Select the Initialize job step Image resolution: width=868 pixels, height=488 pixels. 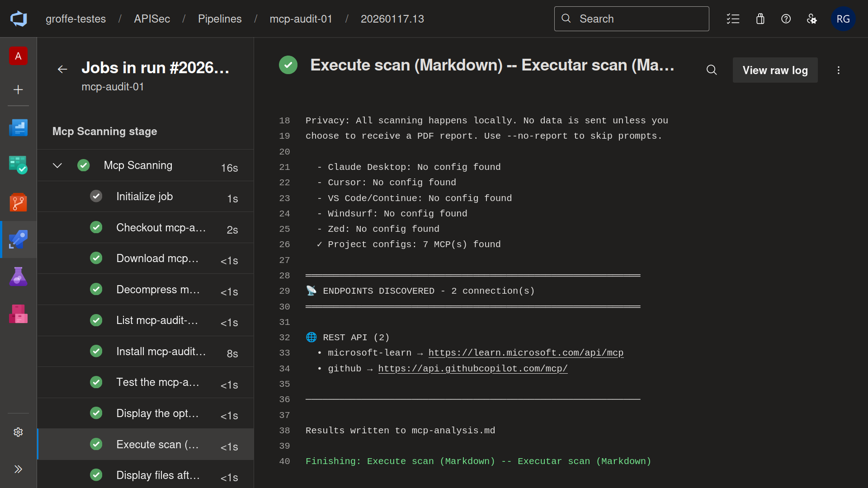pyautogui.click(x=146, y=197)
